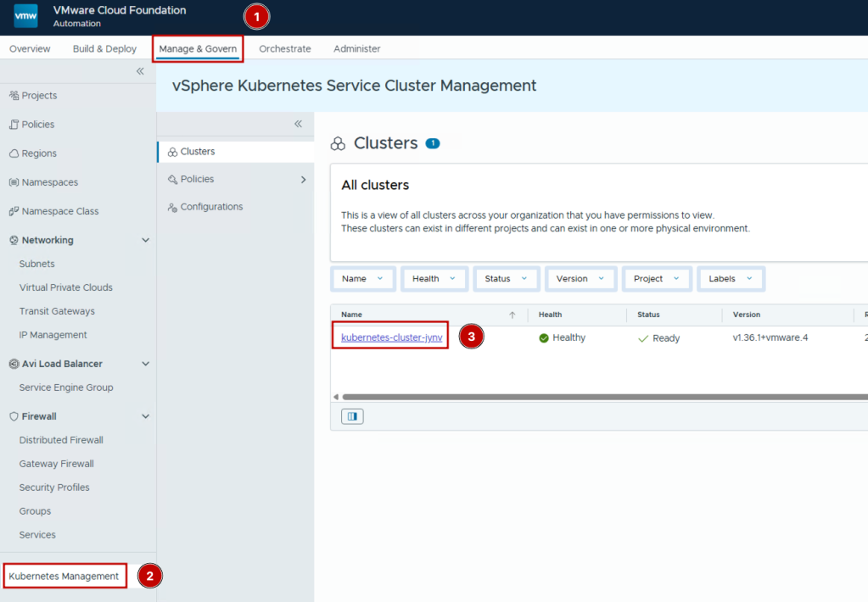Viewport: 868px width, 602px height.
Task: Switch to the Orchestrate tab
Action: click(x=285, y=48)
